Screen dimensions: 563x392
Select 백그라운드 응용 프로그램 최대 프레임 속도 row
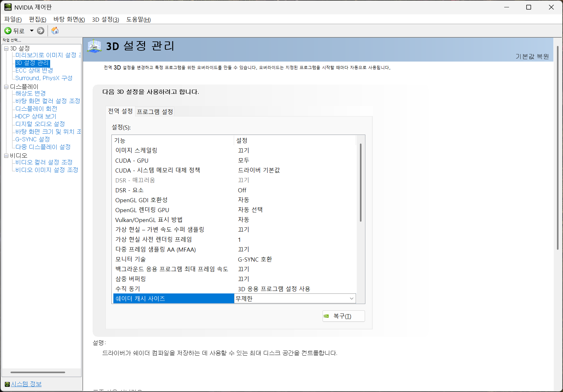(x=234, y=269)
